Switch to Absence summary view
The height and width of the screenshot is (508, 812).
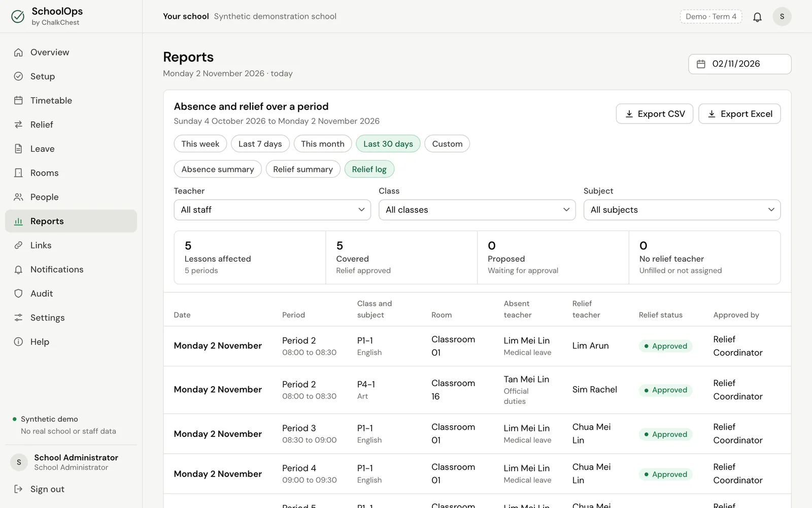218,169
